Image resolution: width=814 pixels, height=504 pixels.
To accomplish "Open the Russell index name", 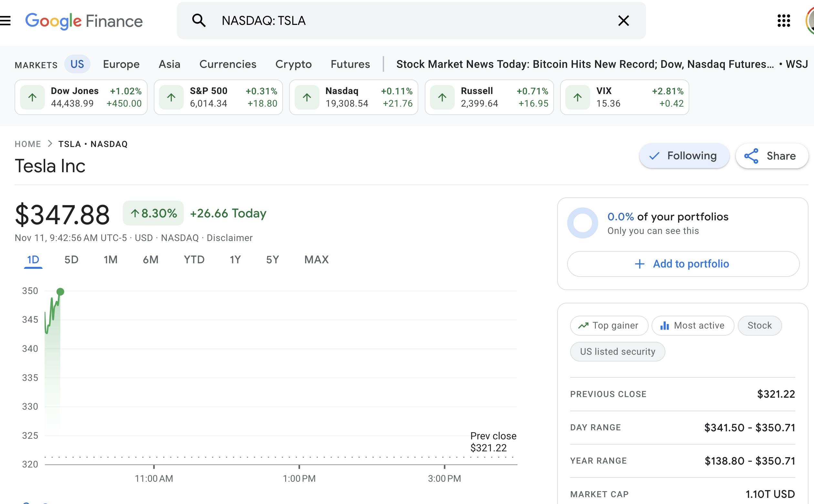I will pos(477,91).
